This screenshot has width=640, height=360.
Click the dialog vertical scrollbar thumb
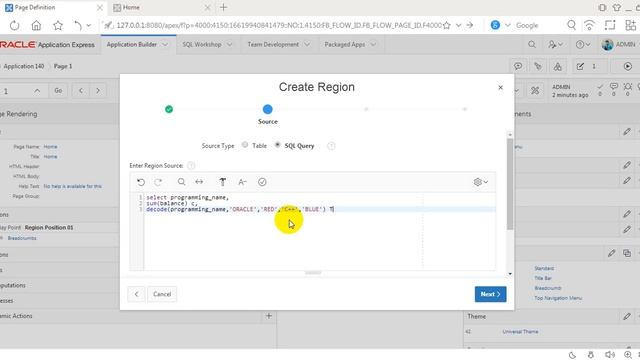[x=510, y=184]
